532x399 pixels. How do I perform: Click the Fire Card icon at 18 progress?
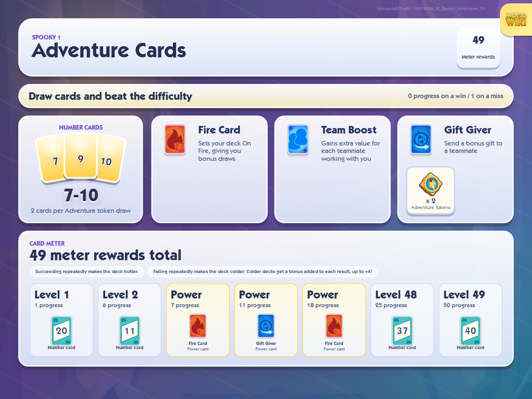[334, 326]
